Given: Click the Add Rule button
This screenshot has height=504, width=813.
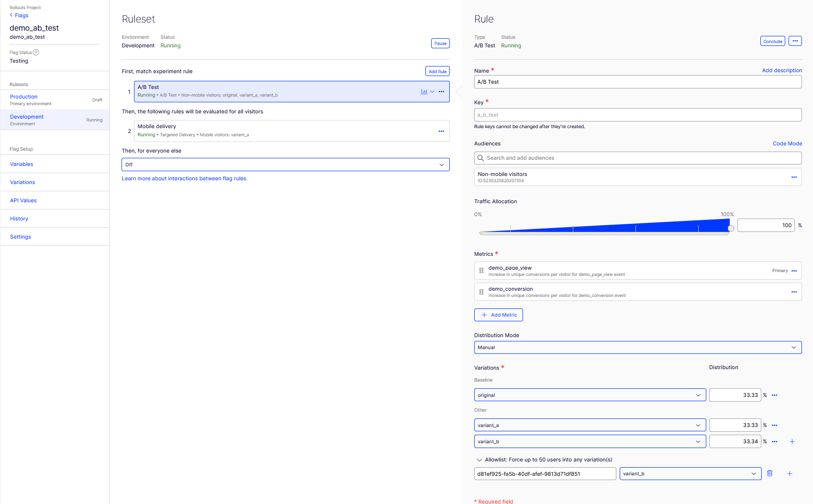Looking at the screenshot, I should 437,71.
